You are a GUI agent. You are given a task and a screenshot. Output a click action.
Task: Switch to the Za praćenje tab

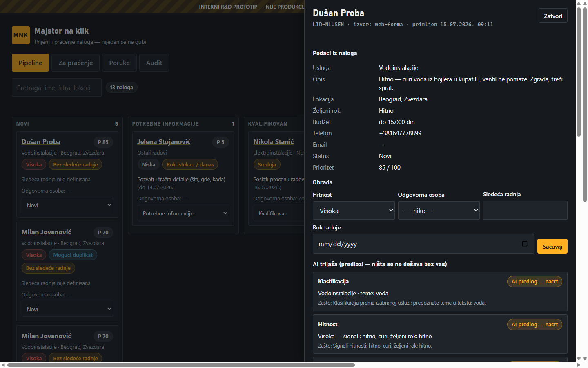point(76,63)
